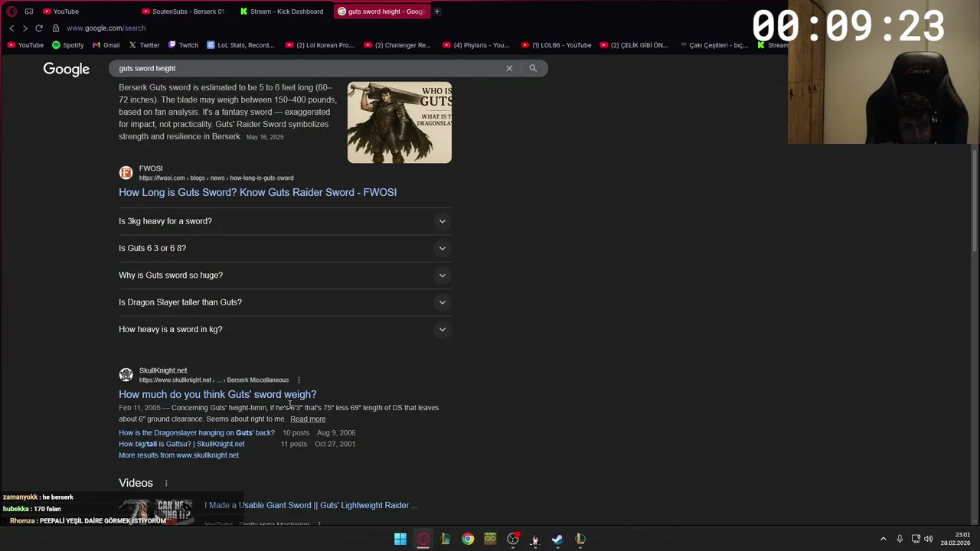The image size is (980, 551).
Task: Click Opera GX icon in taskbar
Action: click(423, 540)
